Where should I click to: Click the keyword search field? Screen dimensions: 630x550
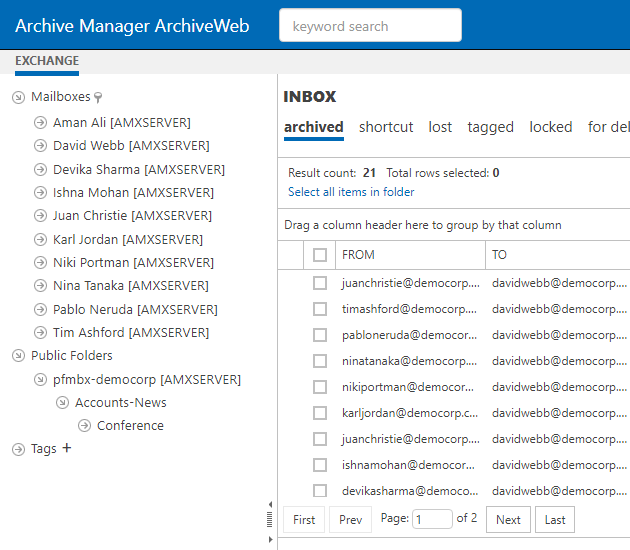(x=370, y=26)
